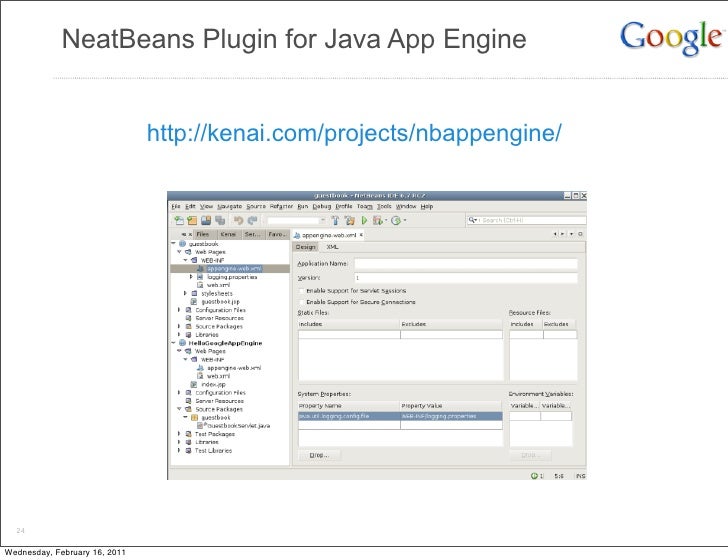The width and height of the screenshot is (728, 560).
Task: Click the Google logo on slide
Action: [671, 37]
